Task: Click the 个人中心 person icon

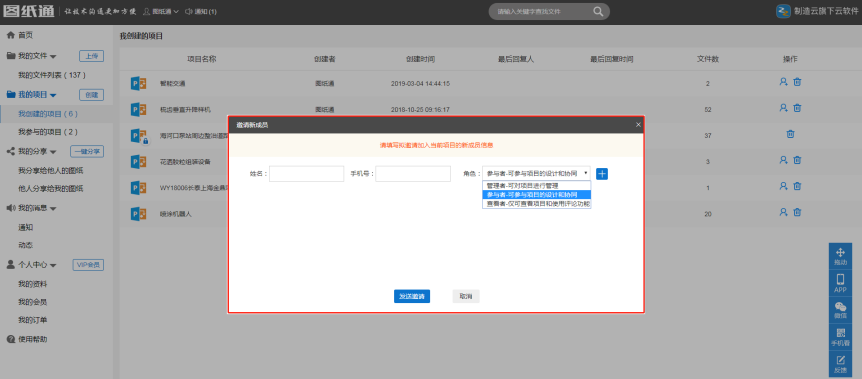Action: pyautogui.click(x=10, y=265)
